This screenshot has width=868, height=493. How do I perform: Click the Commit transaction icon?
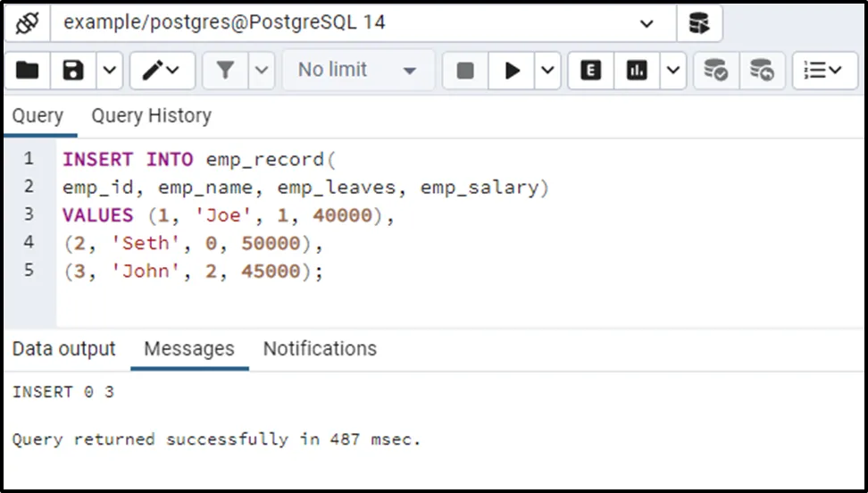tap(716, 70)
